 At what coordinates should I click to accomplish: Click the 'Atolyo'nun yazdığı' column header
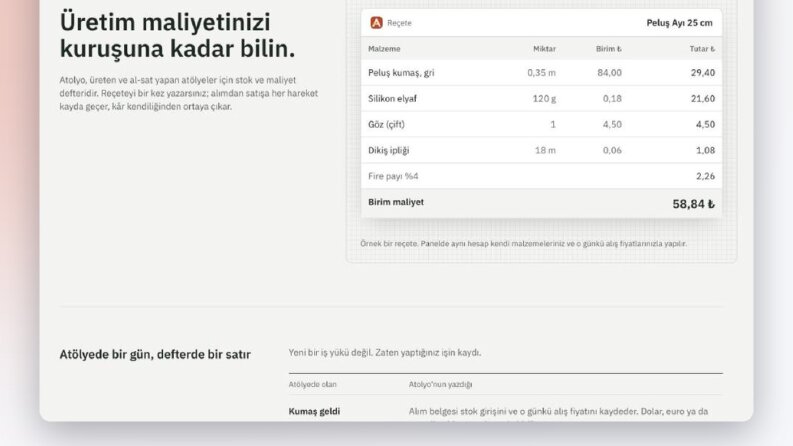pos(440,384)
